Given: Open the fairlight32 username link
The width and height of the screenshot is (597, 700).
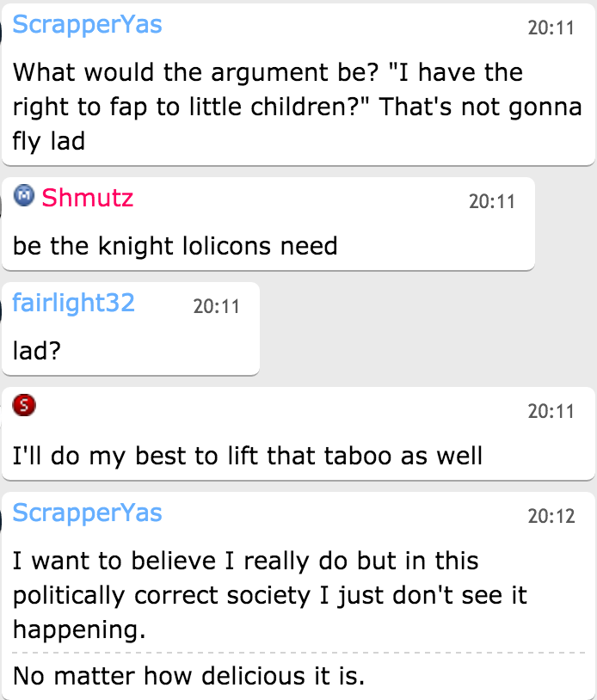Looking at the screenshot, I should point(74,303).
